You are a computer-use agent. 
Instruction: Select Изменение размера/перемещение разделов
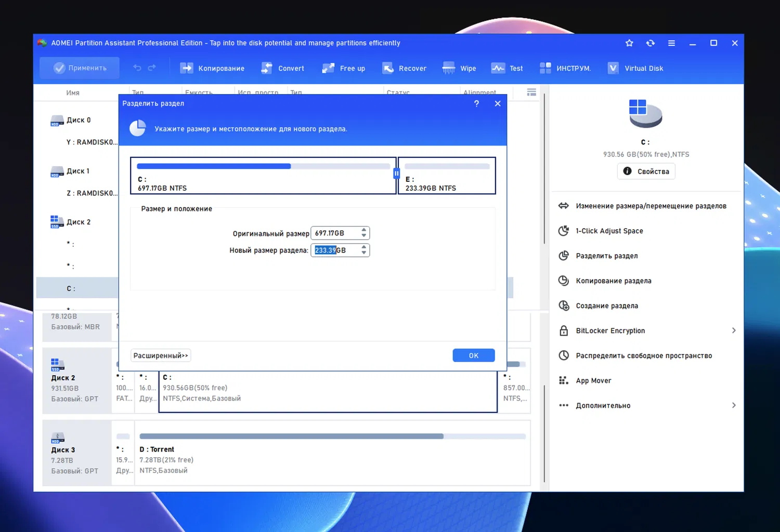(651, 206)
